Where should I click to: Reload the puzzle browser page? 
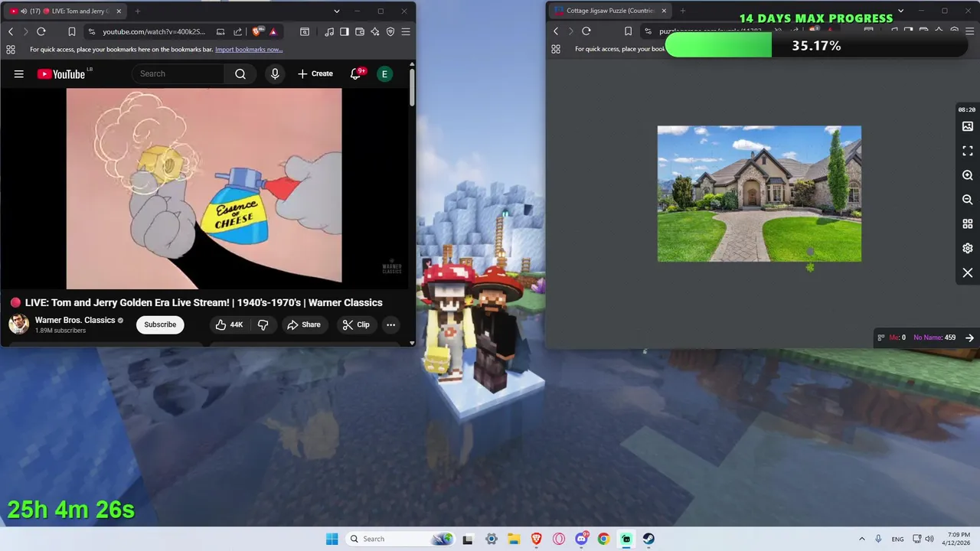click(x=586, y=31)
